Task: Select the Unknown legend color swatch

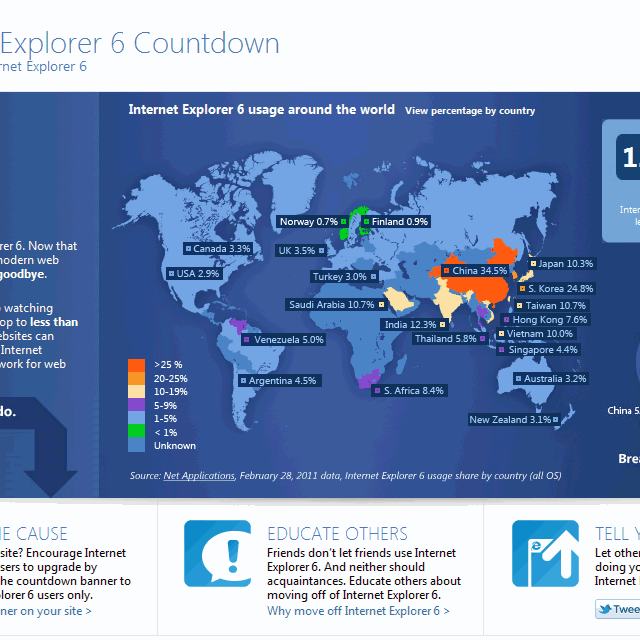Action: pyautogui.click(x=136, y=445)
